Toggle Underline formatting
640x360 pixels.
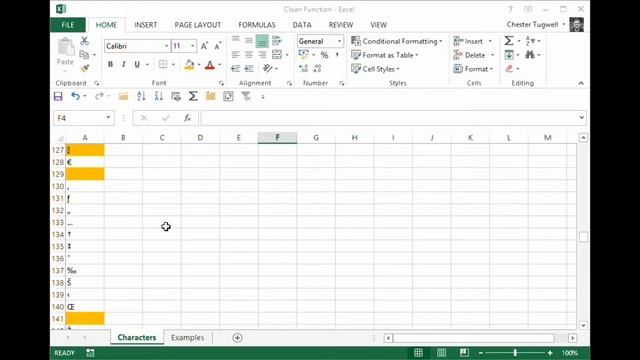pos(137,64)
